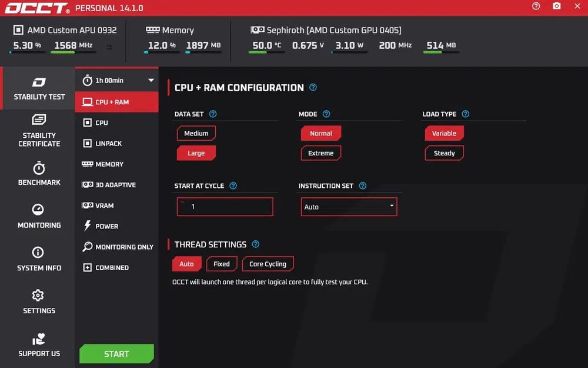
Task: Set thread settings to Auto
Action: (x=187, y=264)
